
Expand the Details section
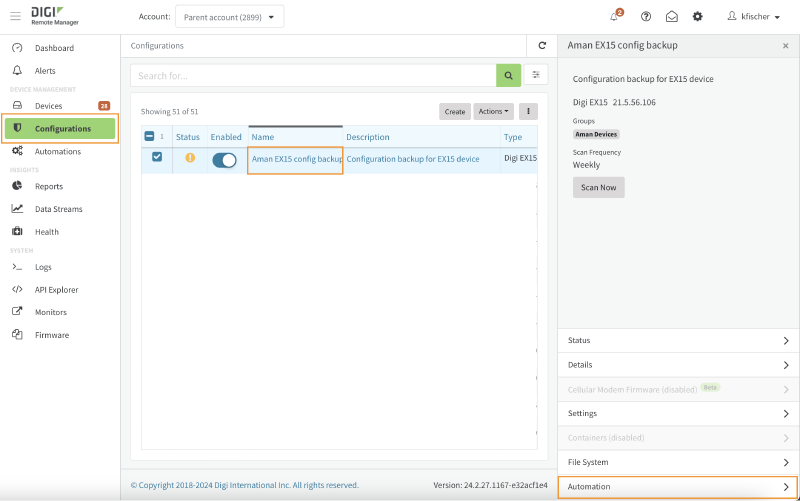click(679, 365)
